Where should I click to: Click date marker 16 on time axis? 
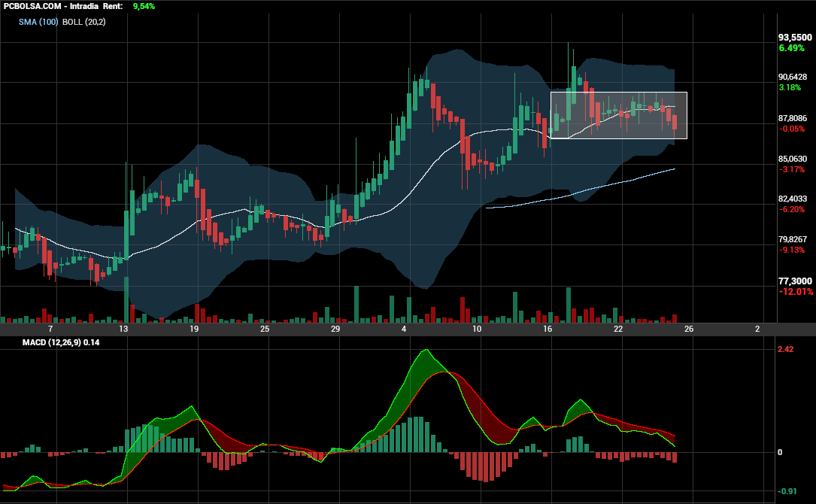(548, 329)
